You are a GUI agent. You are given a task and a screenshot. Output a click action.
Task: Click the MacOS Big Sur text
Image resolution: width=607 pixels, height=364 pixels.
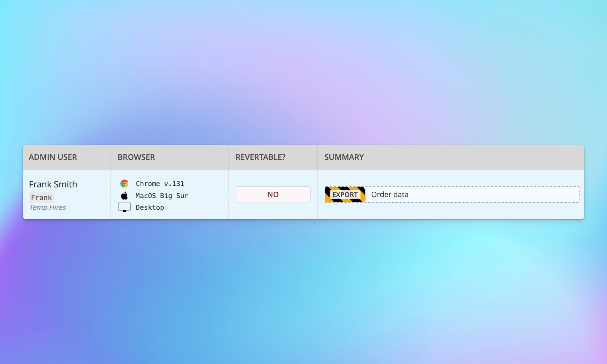click(x=162, y=196)
